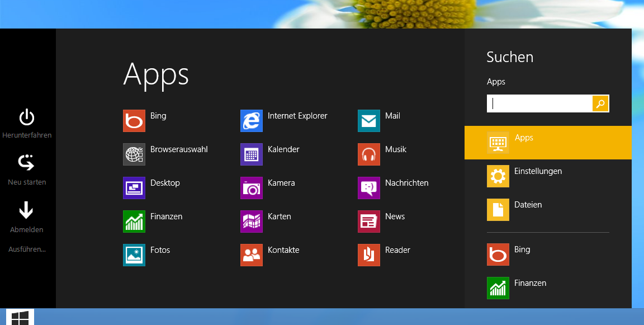The image size is (644, 325).
Task: Click the search magnifier button
Action: click(x=600, y=103)
